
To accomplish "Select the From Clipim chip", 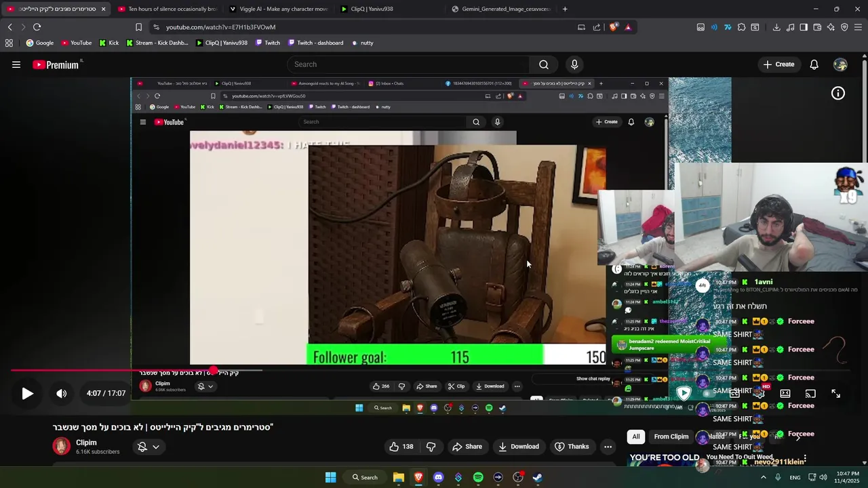I will coord(671,436).
